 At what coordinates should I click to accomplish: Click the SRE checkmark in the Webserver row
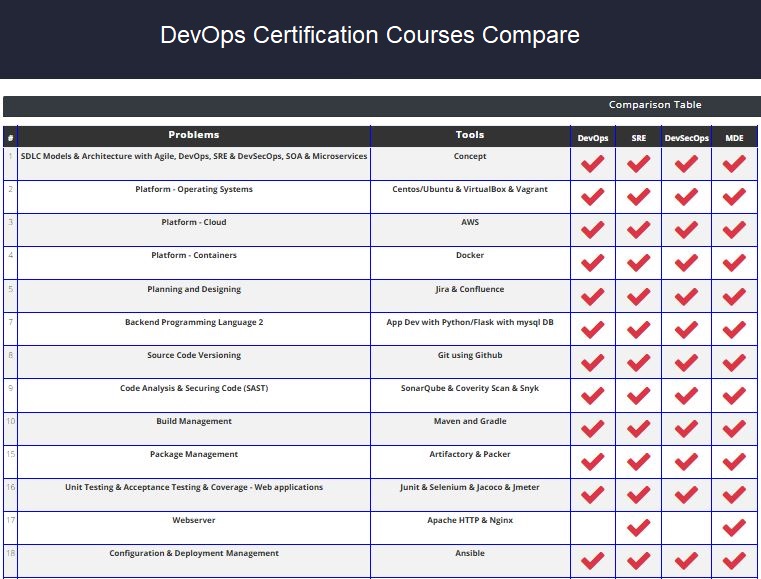(x=638, y=527)
